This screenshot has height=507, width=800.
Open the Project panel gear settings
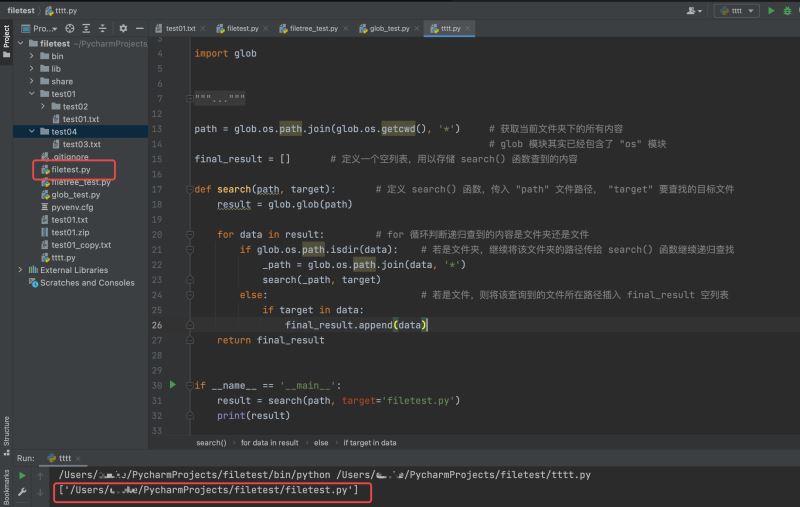[123, 28]
